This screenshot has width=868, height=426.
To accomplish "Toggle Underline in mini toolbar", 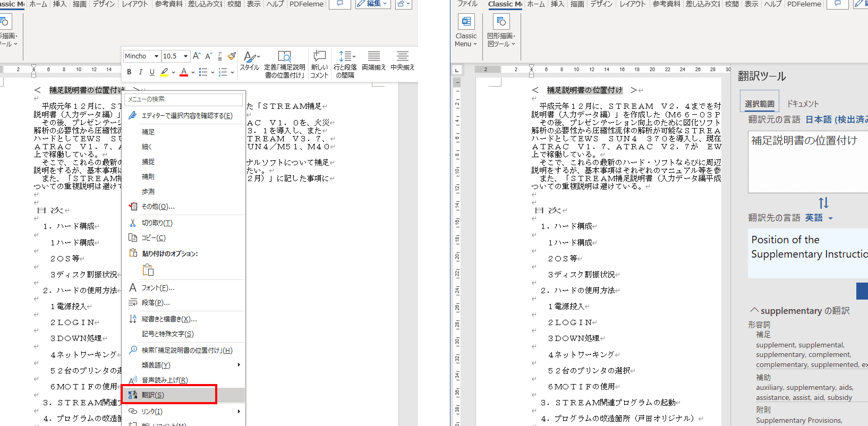I will (x=152, y=72).
